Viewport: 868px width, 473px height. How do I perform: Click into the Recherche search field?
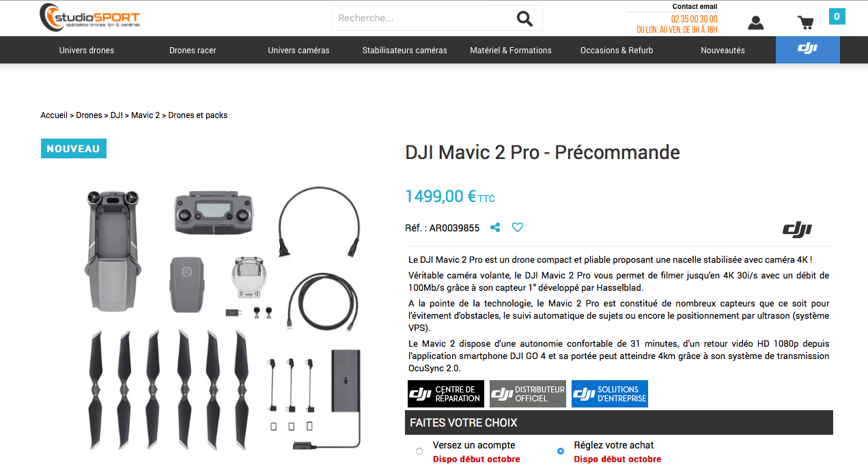coord(423,18)
